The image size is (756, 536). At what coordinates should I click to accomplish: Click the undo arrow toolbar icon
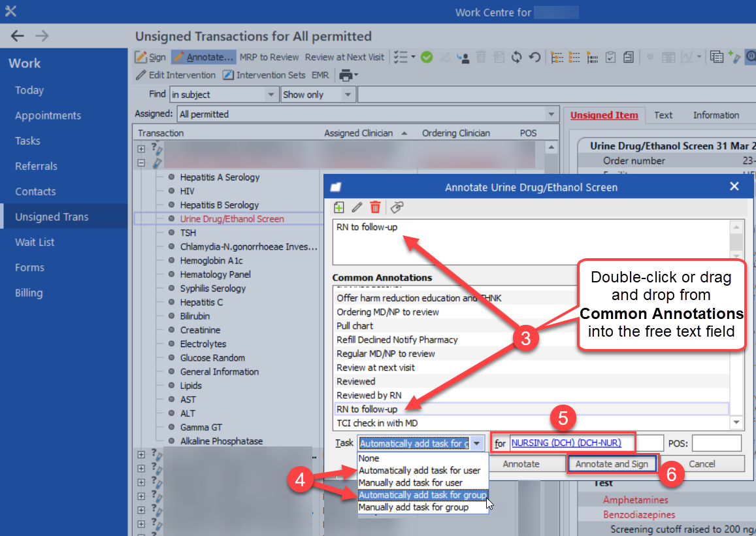534,58
